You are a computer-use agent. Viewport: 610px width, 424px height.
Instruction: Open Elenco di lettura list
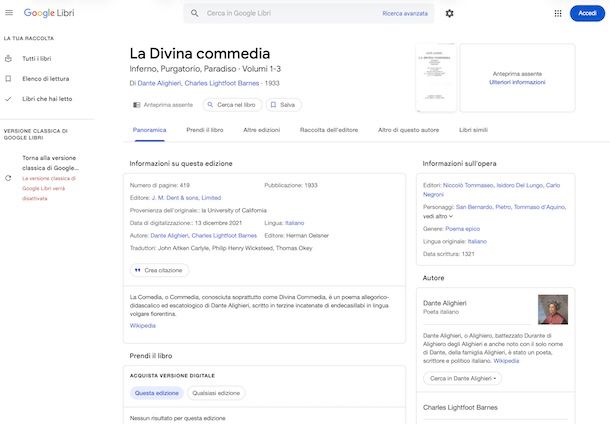pos(46,79)
